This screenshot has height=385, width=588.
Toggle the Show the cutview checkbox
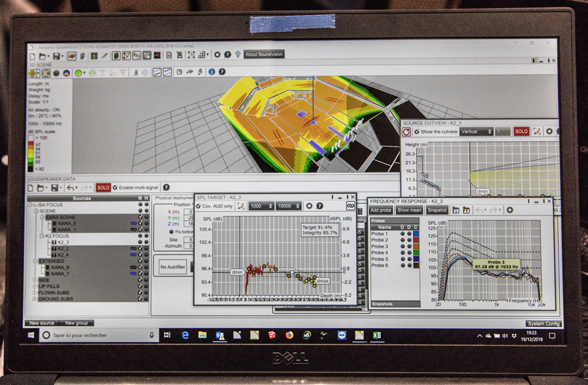tap(417, 132)
